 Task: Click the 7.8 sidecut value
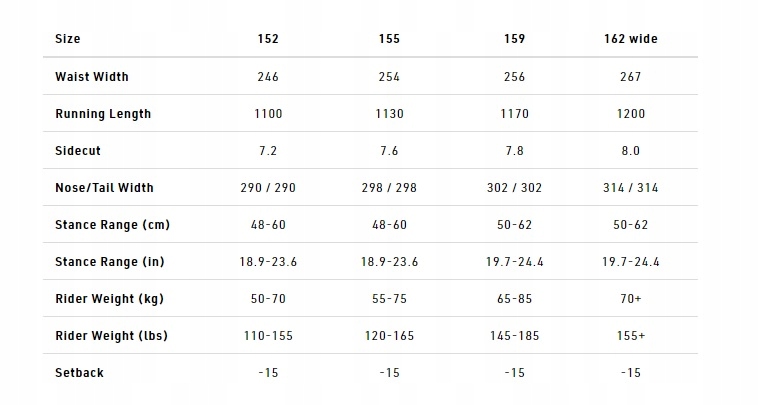coord(515,150)
